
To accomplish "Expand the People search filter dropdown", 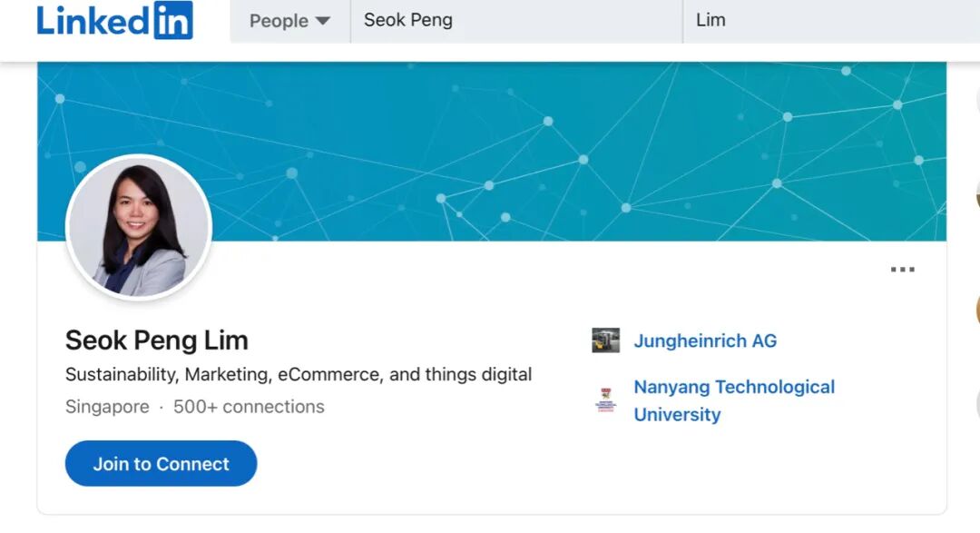I will [290, 21].
